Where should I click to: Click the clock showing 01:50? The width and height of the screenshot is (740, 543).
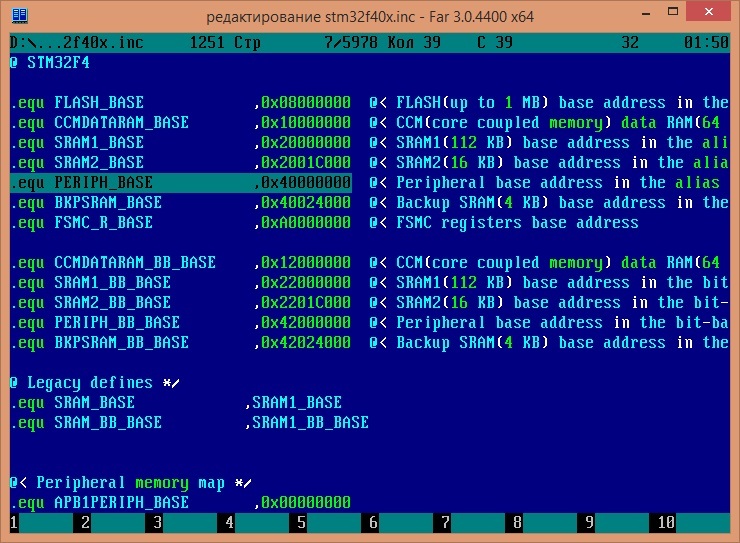pos(706,42)
